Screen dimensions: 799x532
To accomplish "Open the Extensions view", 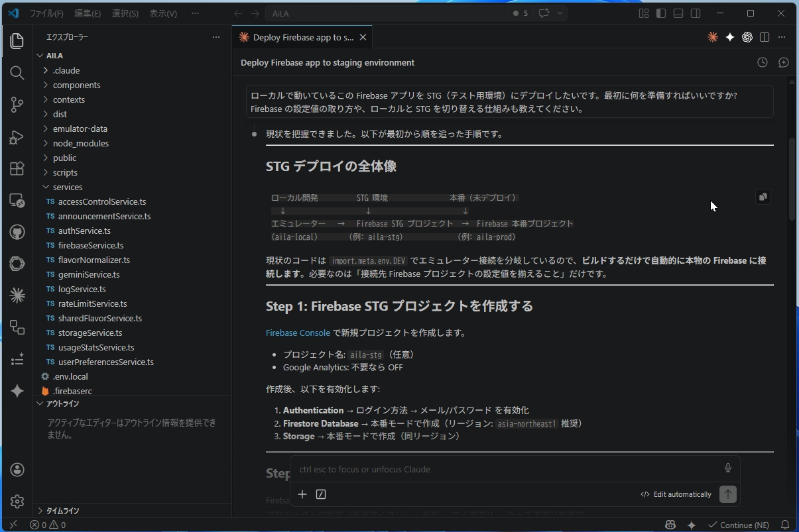I will click(x=17, y=168).
